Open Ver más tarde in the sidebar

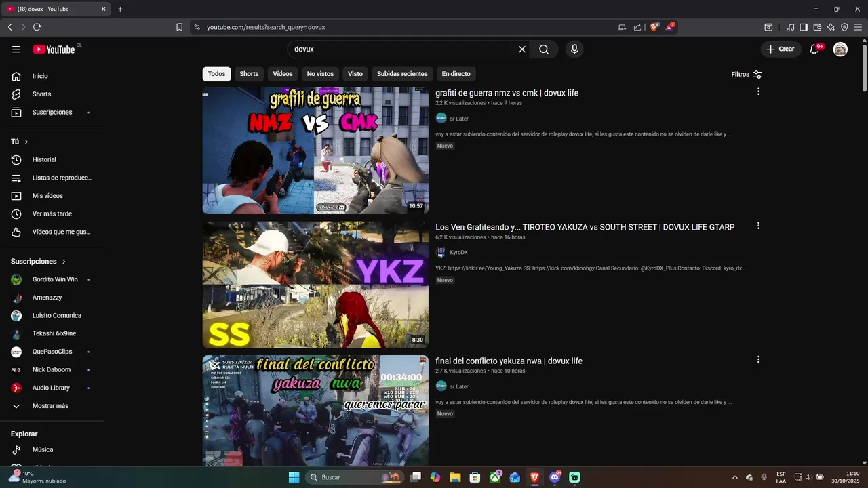[52, 213]
